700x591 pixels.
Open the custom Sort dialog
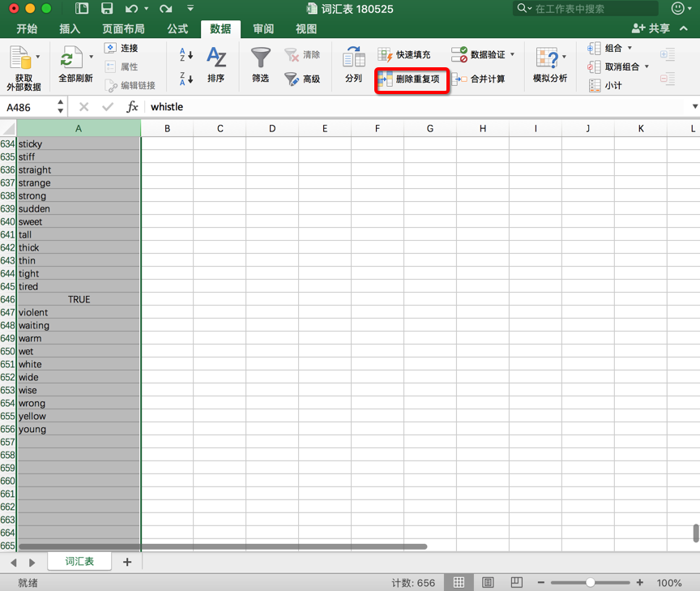click(216, 64)
